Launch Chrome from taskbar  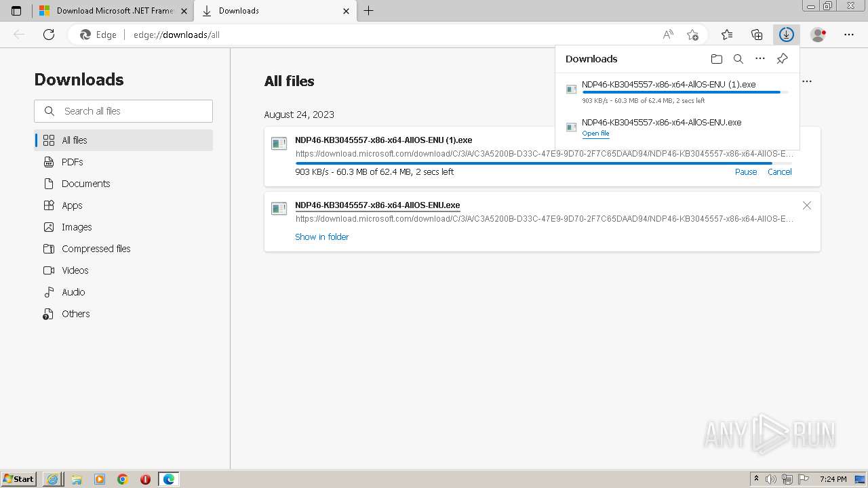click(123, 479)
